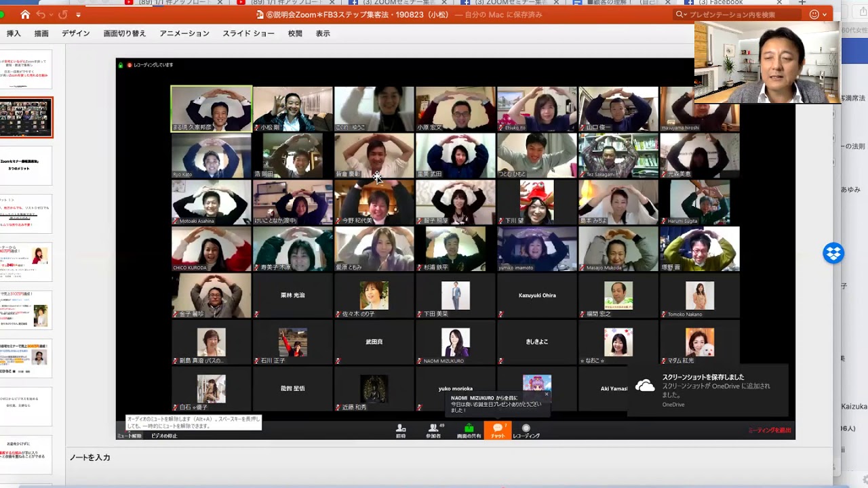Click the Kazuyuki Ohira name tile
This screenshot has width=868, height=488.
(537, 296)
